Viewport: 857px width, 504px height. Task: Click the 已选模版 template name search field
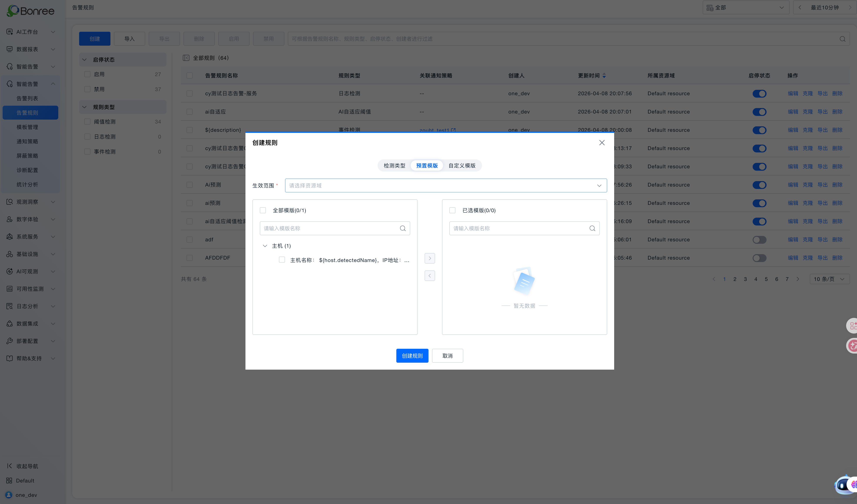pyautogui.click(x=524, y=228)
